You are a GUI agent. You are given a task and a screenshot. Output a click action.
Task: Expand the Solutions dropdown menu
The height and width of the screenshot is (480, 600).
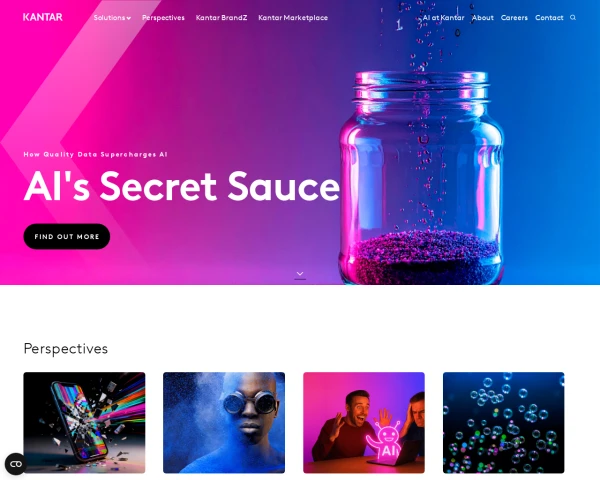pyautogui.click(x=112, y=18)
